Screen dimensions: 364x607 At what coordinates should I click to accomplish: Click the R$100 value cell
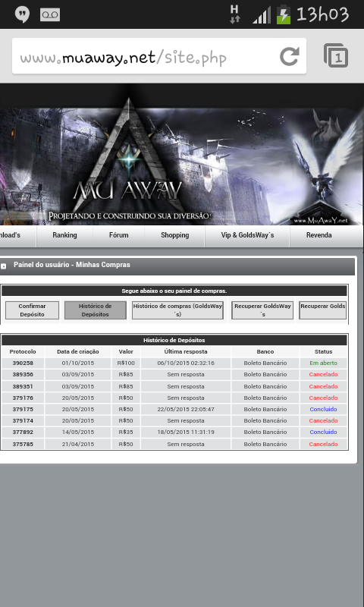[x=126, y=363]
